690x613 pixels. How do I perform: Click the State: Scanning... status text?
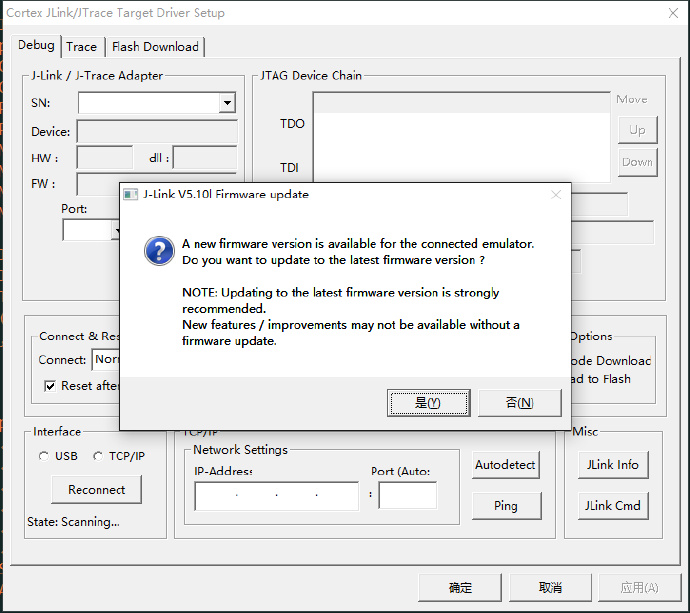tap(73, 522)
